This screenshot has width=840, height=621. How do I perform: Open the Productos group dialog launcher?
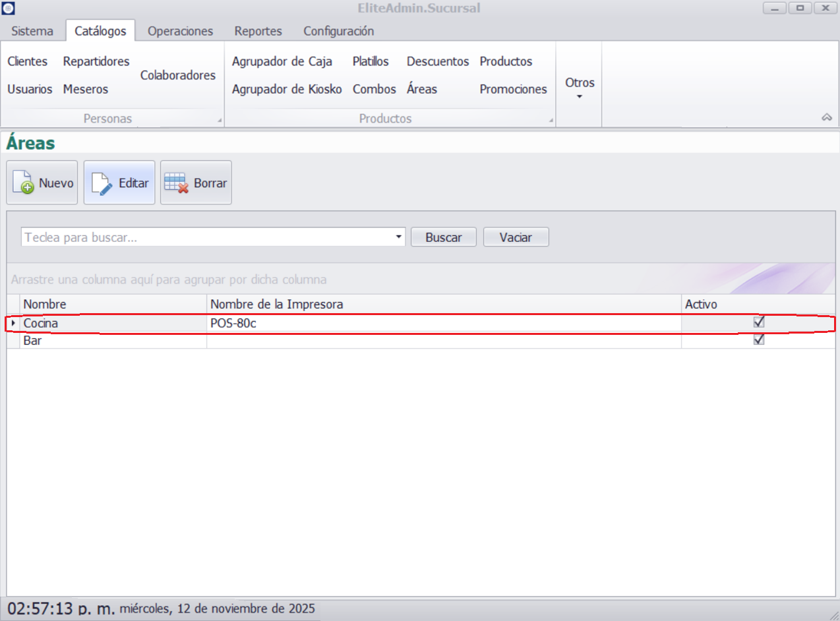tap(551, 121)
